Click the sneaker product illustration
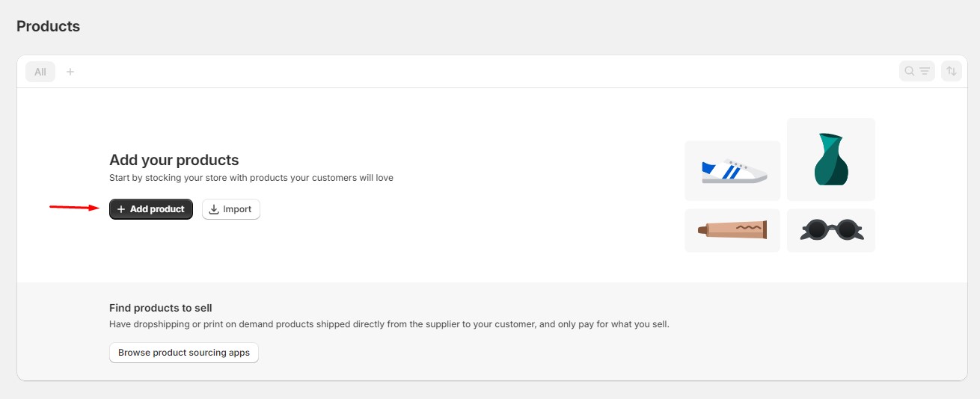Screen dimensions: 980x399 click(733, 171)
